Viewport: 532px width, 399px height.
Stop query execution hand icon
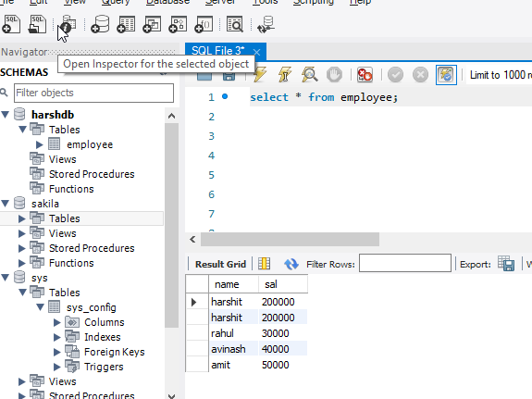point(334,74)
